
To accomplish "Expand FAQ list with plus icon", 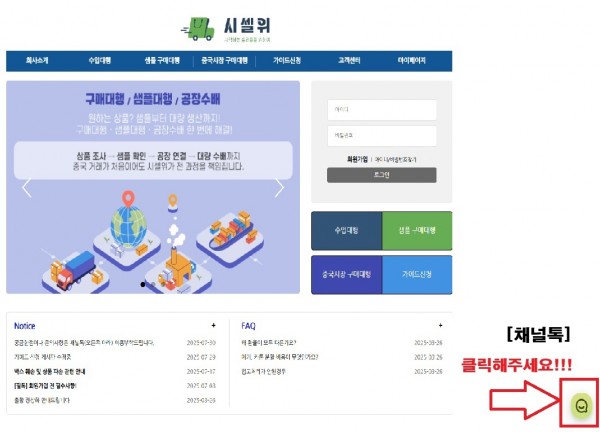I will pos(440,325).
